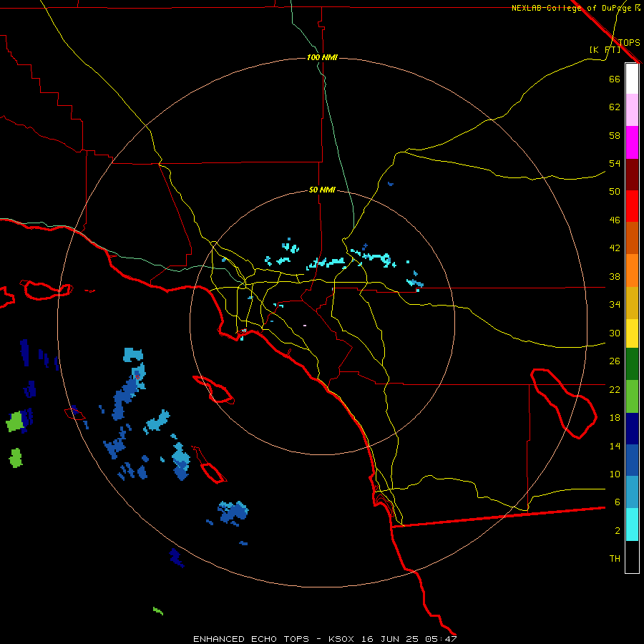Choose the dark orange swatch in the legend

pos(632,238)
